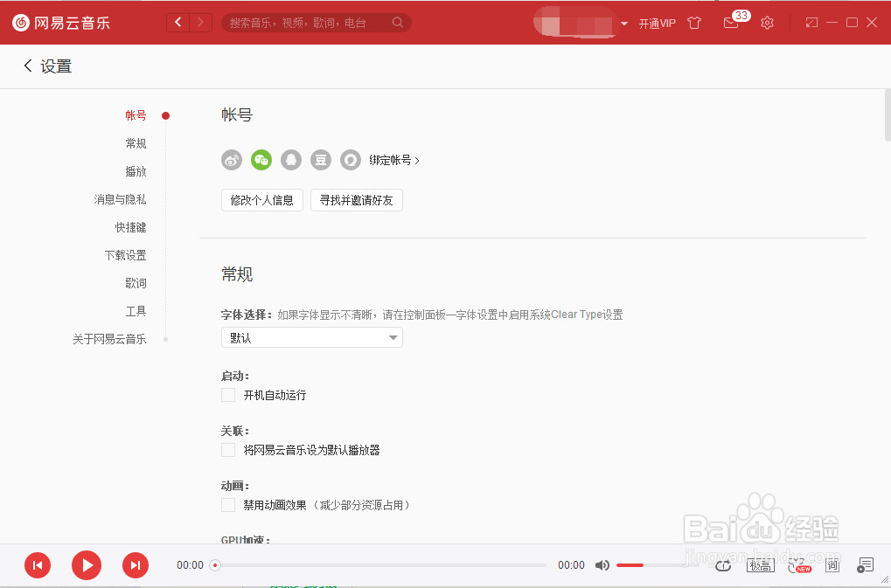Skip to the next track
This screenshot has height=588, width=891.
136,565
